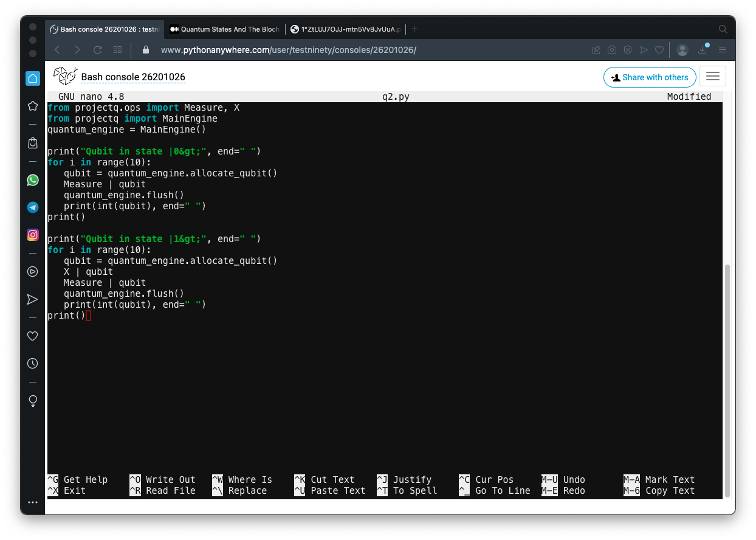Open Telegram from the sidebar

pos(33,207)
